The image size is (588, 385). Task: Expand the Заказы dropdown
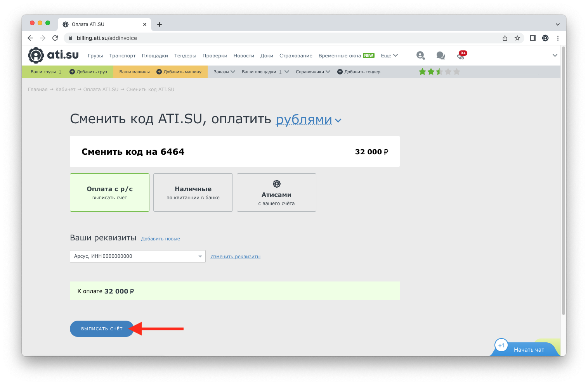224,72
